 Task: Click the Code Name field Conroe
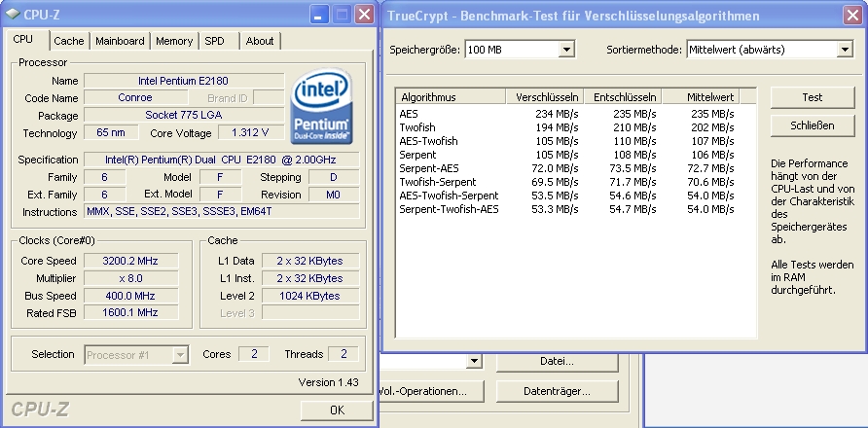tap(135, 98)
